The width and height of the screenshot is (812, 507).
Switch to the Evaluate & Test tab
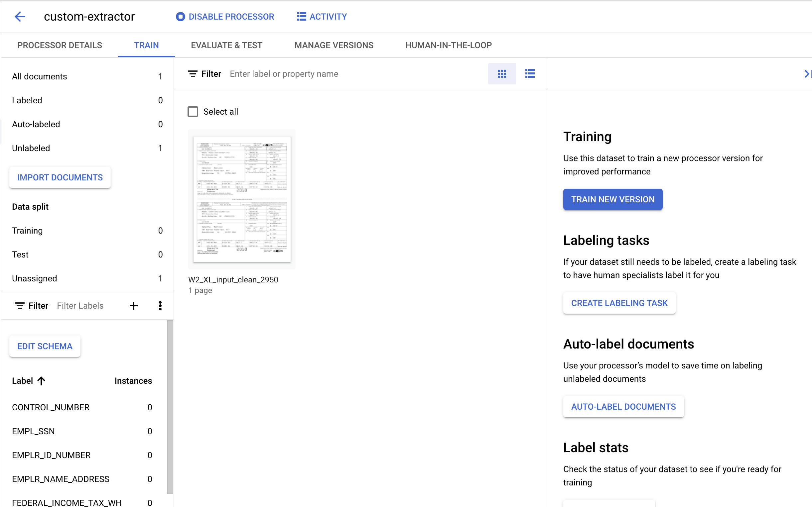pos(226,45)
